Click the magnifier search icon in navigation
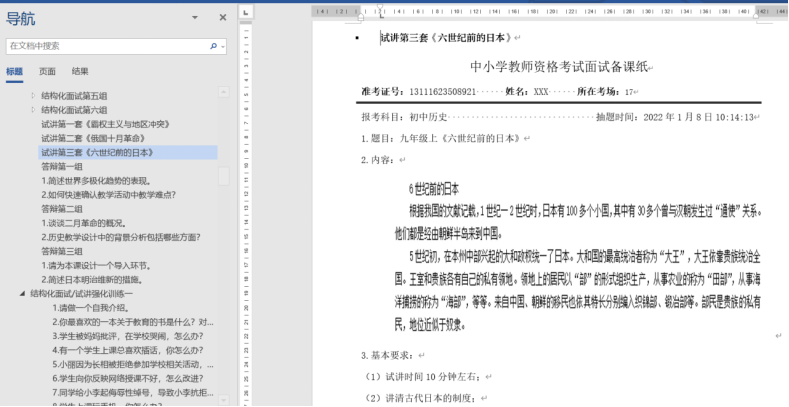The width and height of the screenshot is (789, 407). [213, 46]
